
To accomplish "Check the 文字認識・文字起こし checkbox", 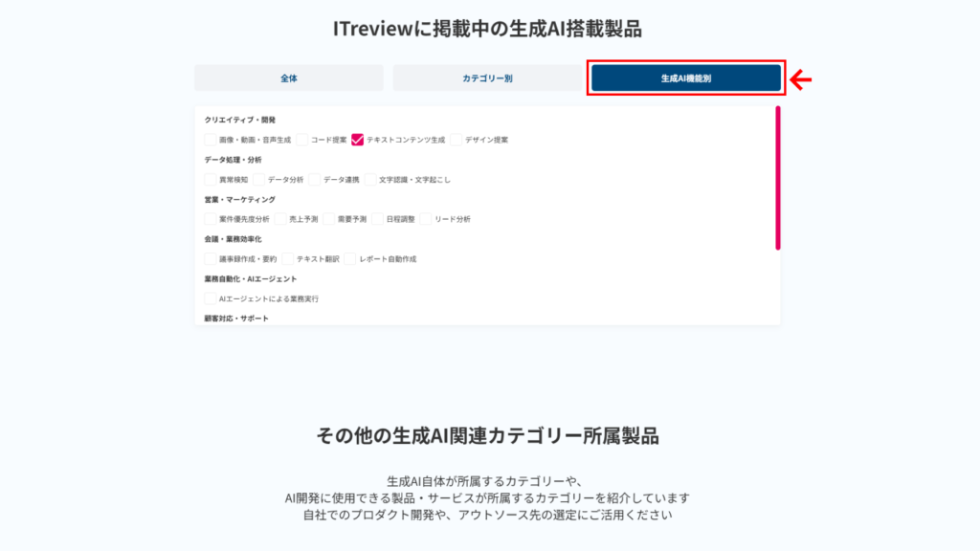I will coord(370,179).
